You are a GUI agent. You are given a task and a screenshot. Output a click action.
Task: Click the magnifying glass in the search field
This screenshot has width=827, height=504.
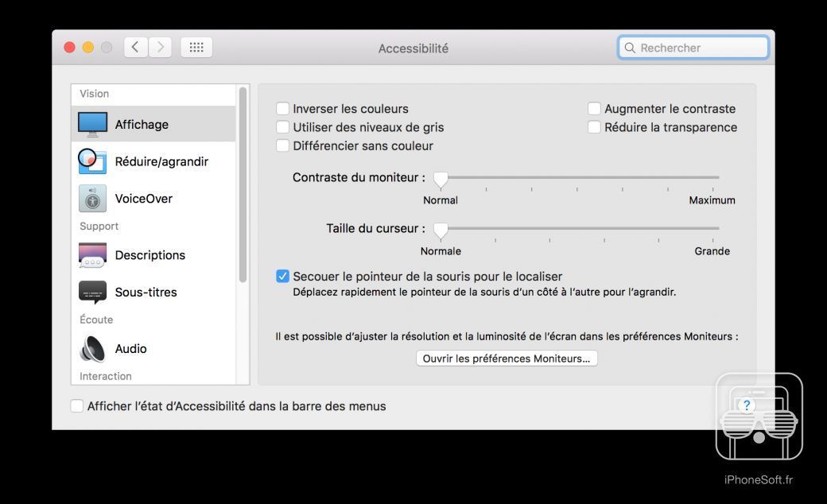coord(631,47)
